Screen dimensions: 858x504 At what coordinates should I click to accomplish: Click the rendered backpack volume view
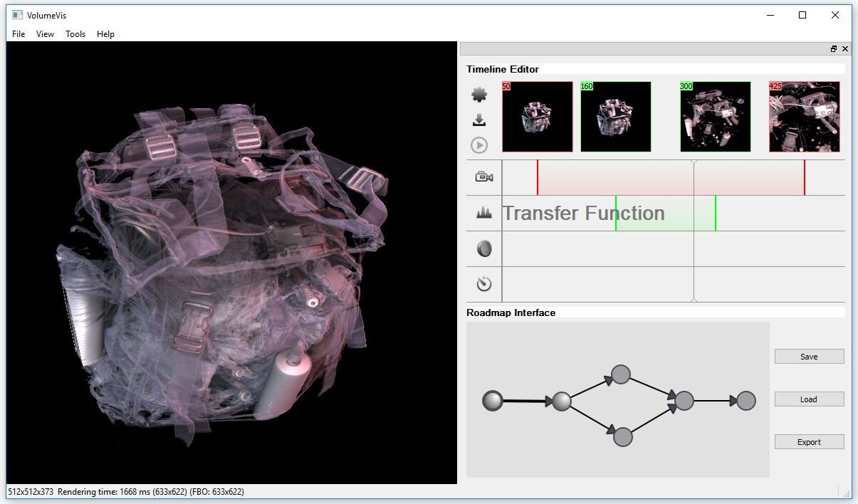(x=231, y=263)
